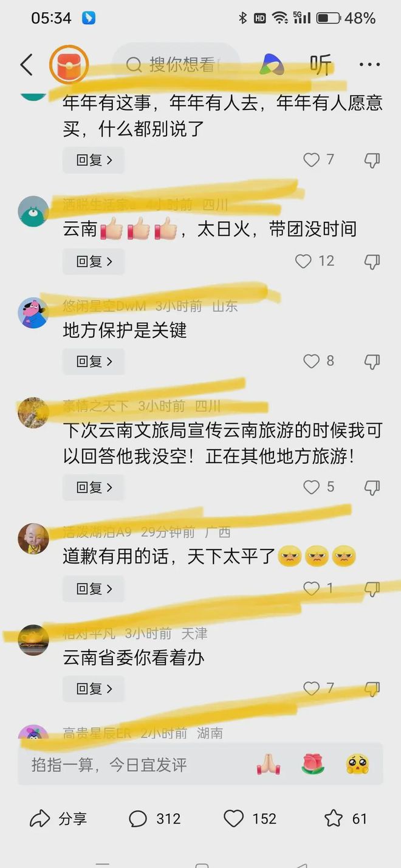Open the red envelope reward icon
Screen dimensions: 401x868
pyautogui.click(x=69, y=64)
